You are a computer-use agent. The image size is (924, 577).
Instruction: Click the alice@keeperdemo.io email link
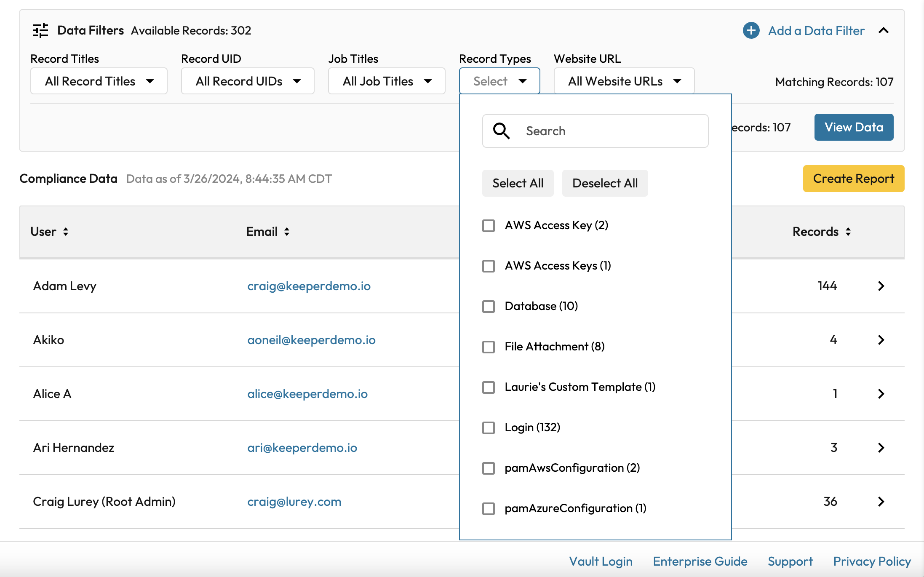pos(307,394)
